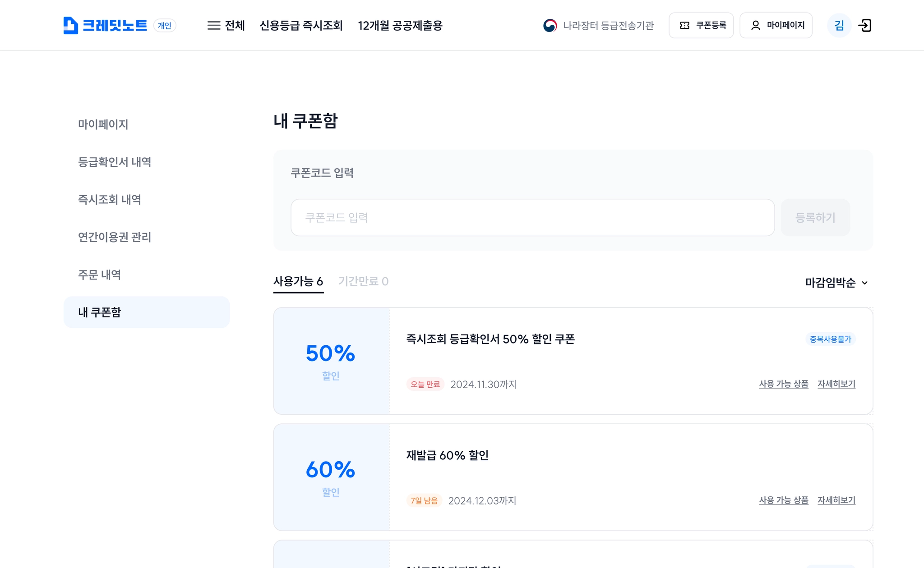Click the 등록하기 button
The image size is (924, 568).
(815, 218)
